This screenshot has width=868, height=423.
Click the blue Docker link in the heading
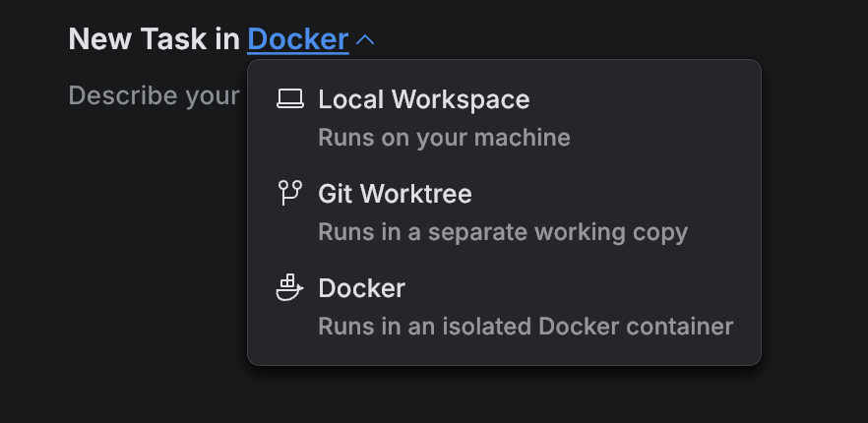(298, 39)
